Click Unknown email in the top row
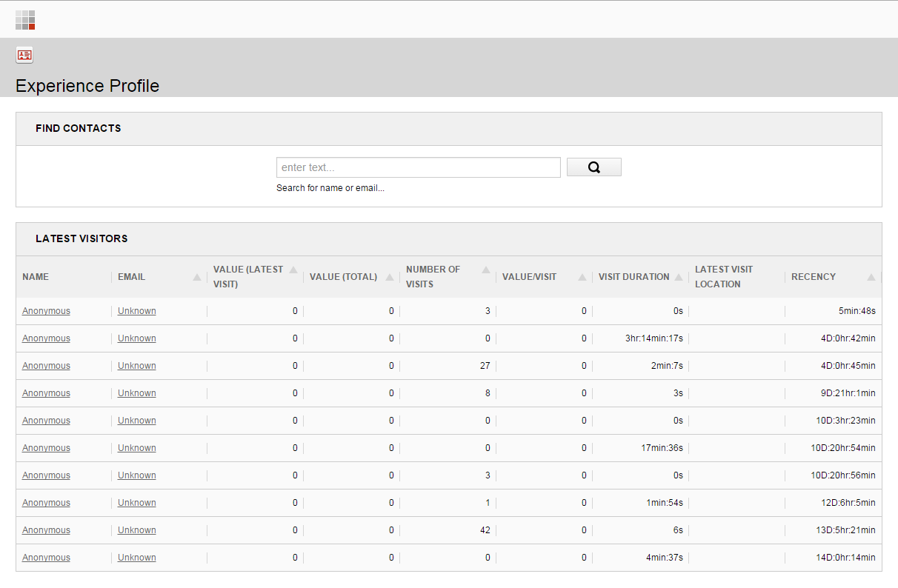This screenshot has height=588, width=898. [136, 310]
